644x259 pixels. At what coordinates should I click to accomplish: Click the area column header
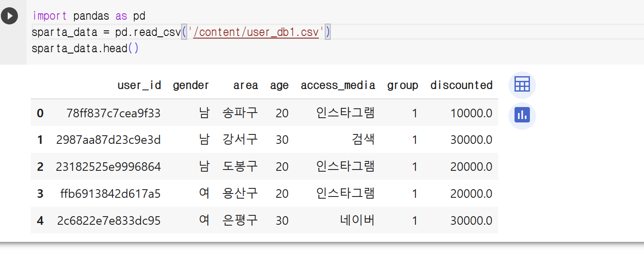pyautogui.click(x=246, y=85)
